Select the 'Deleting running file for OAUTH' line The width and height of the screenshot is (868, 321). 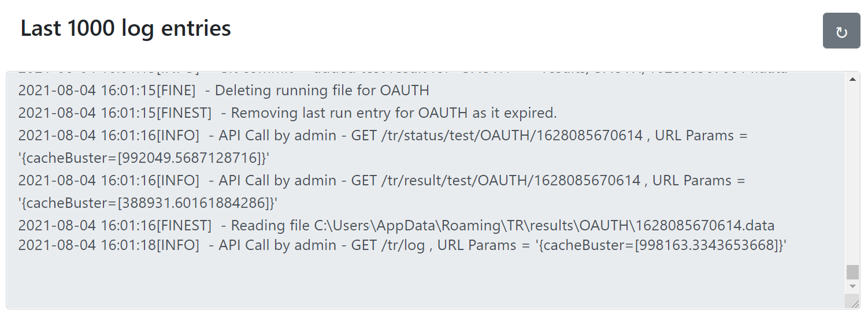tap(224, 91)
